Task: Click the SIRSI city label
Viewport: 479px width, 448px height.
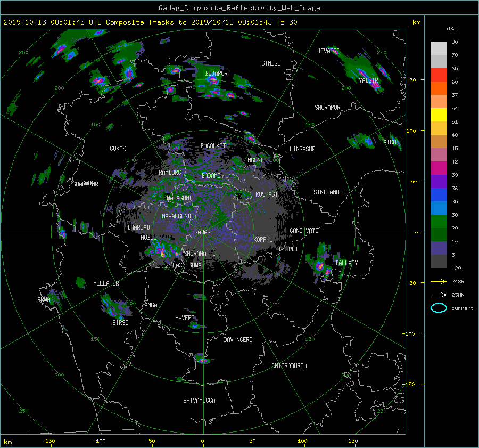Action: 120,323
